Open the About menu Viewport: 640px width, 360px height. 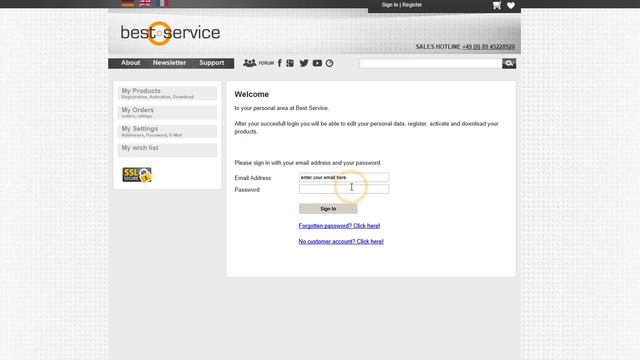130,63
